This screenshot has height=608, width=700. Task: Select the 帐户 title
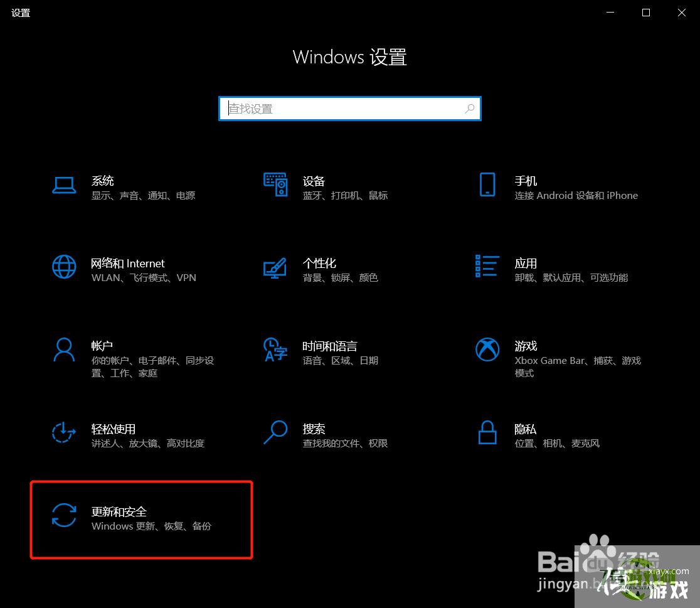pyautogui.click(x=102, y=346)
